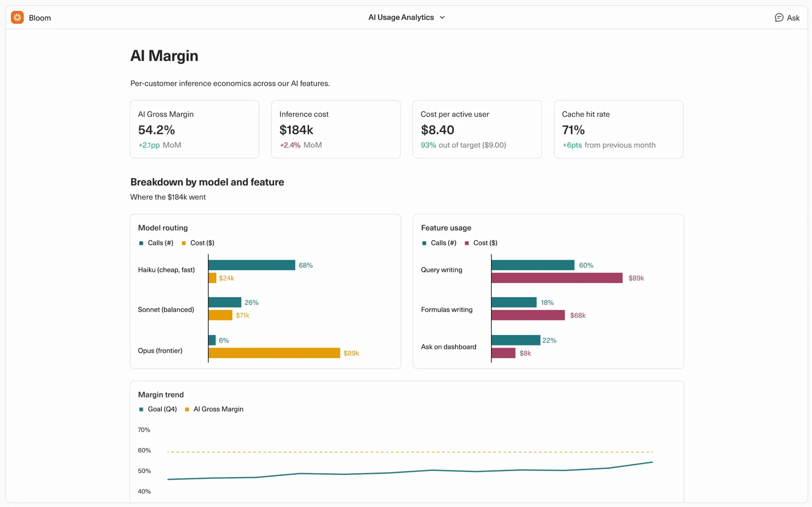Click the Haiku $24k cost bar
The image size is (812, 507).
(212, 278)
